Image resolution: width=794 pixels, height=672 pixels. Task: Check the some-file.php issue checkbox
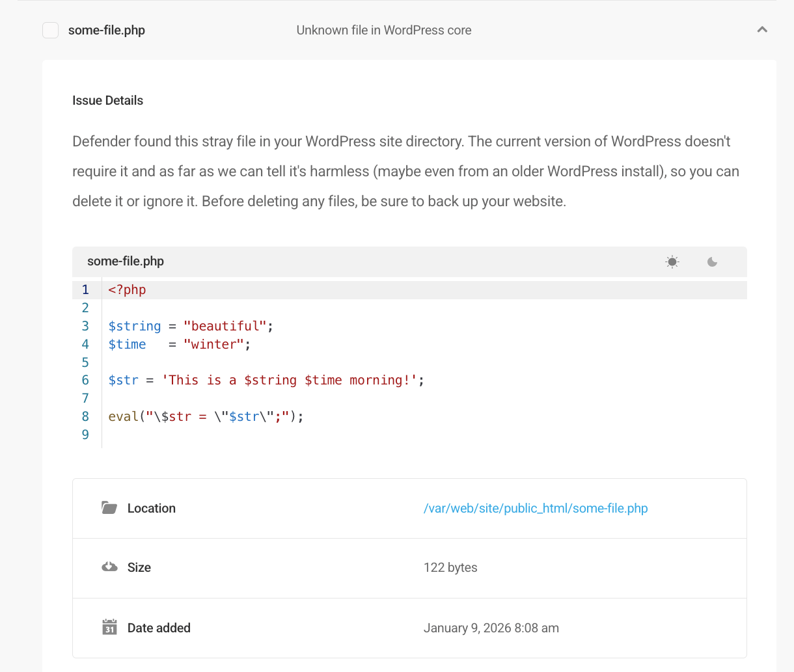tap(51, 31)
